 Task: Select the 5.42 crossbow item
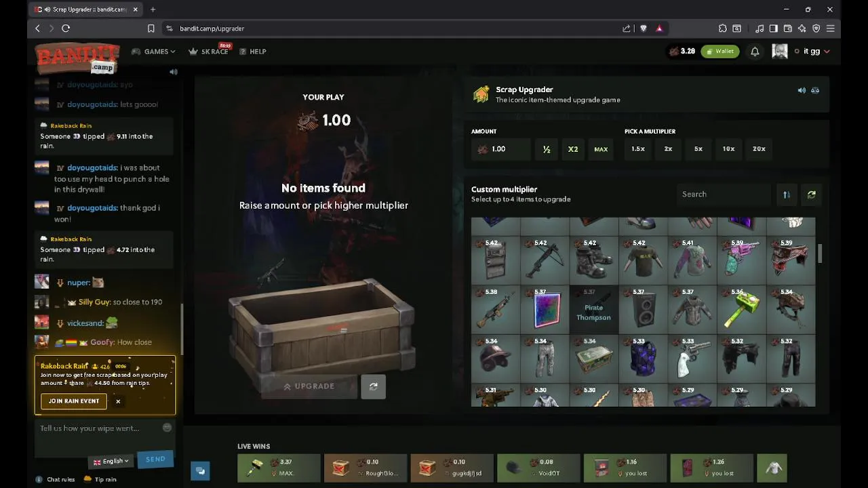click(x=545, y=260)
